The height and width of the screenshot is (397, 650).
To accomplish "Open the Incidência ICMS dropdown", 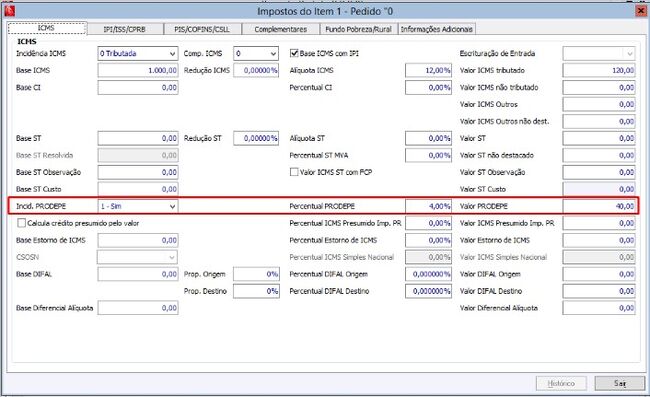I will pos(138,53).
